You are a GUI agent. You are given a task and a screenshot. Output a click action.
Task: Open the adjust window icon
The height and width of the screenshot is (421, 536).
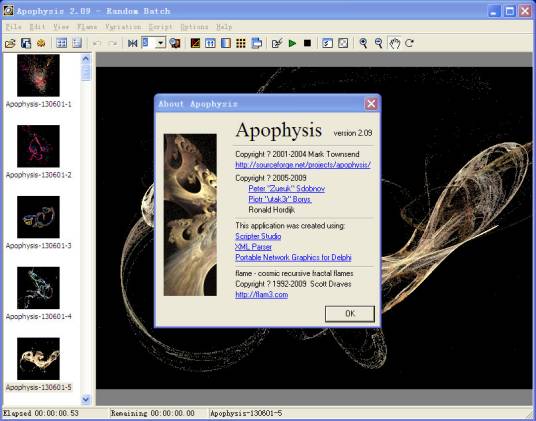coord(210,43)
